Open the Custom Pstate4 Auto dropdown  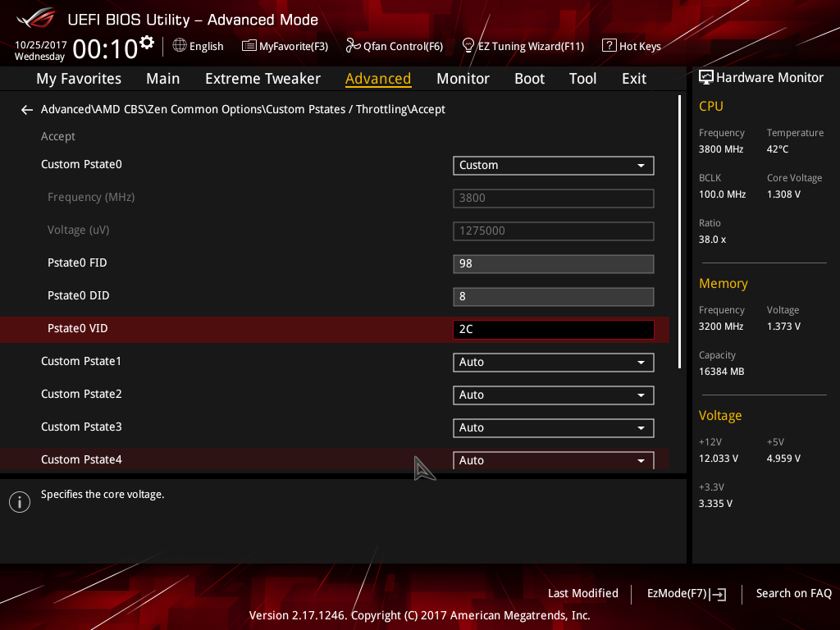click(x=554, y=460)
